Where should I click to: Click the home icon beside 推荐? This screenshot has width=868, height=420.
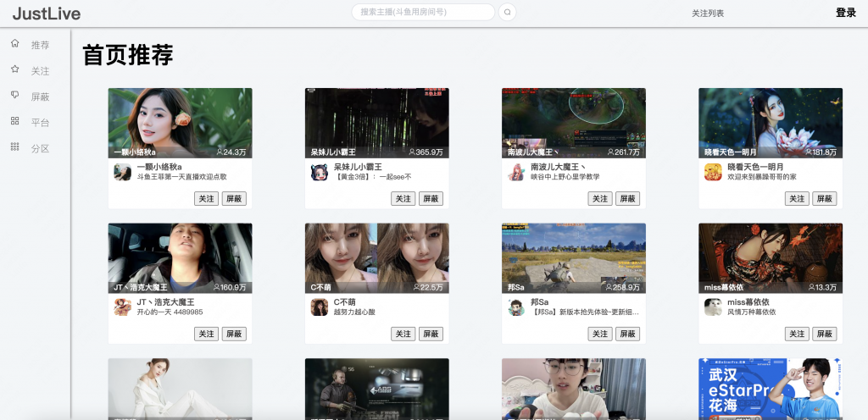pos(15,43)
